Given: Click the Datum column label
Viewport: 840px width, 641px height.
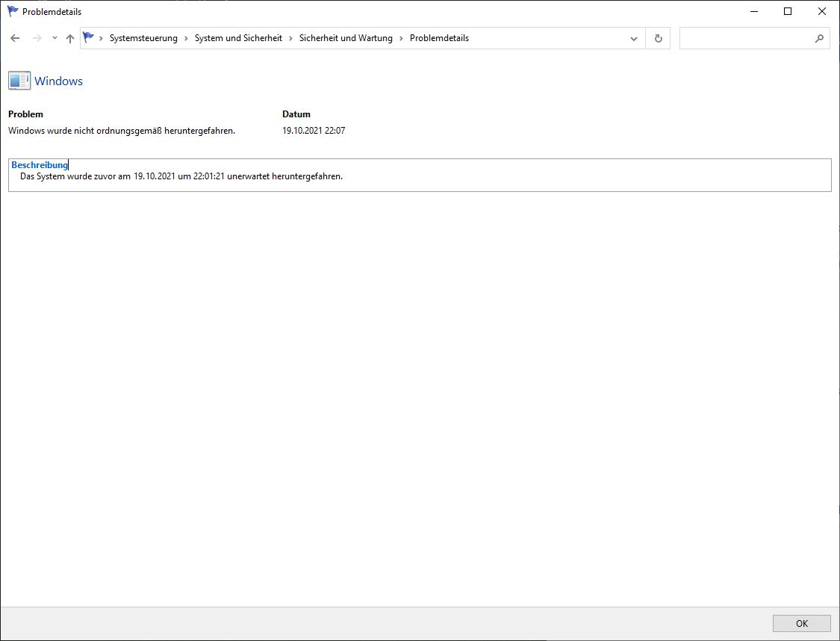Looking at the screenshot, I should (x=296, y=114).
